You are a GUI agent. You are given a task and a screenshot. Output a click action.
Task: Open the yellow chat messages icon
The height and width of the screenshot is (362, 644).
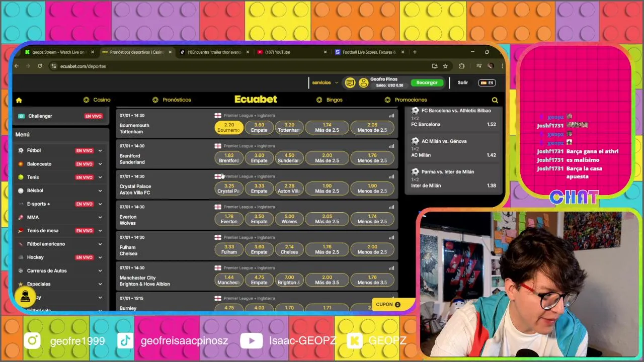pyautogui.click(x=350, y=83)
